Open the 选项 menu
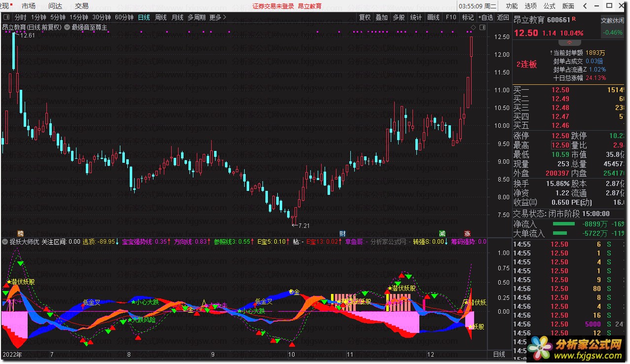The image size is (630, 364). coord(530,6)
